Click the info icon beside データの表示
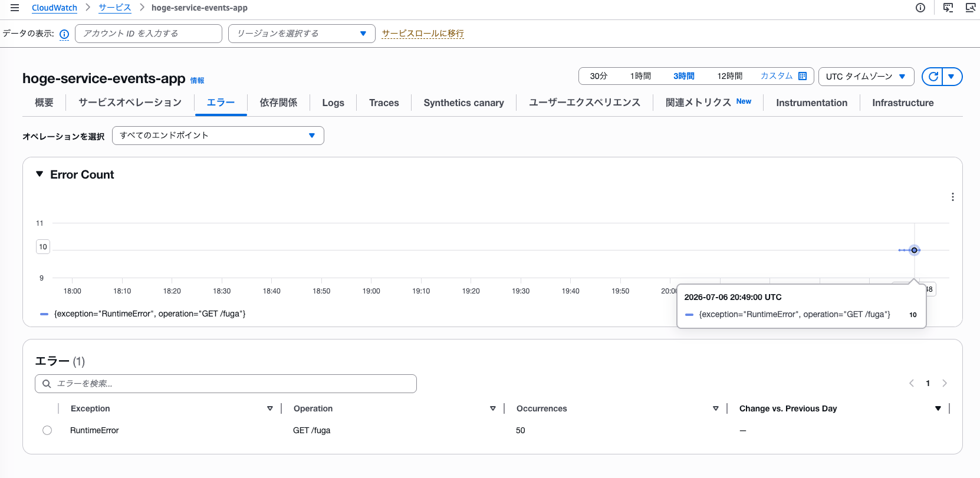Screen dimensions: 980x478 pos(64,34)
